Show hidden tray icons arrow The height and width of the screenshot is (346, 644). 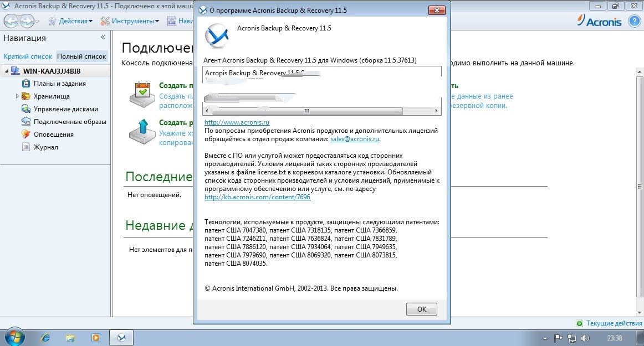point(545,338)
